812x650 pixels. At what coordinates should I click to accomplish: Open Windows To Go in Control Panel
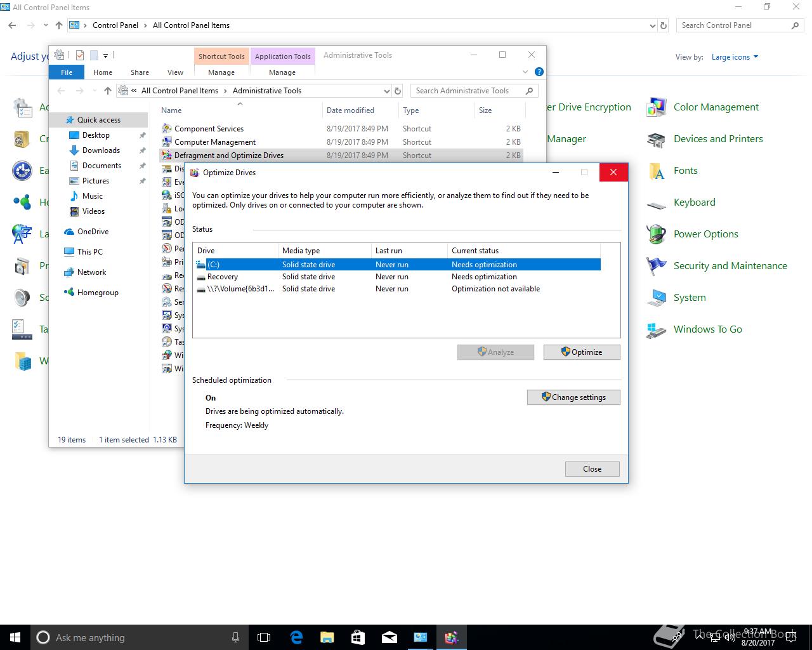pos(694,329)
